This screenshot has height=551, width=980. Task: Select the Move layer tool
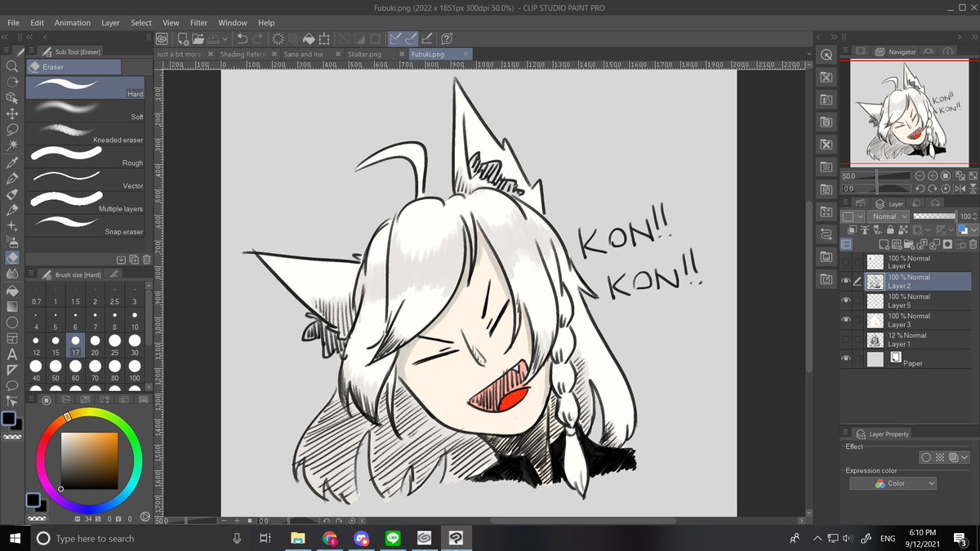coord(11,113)
